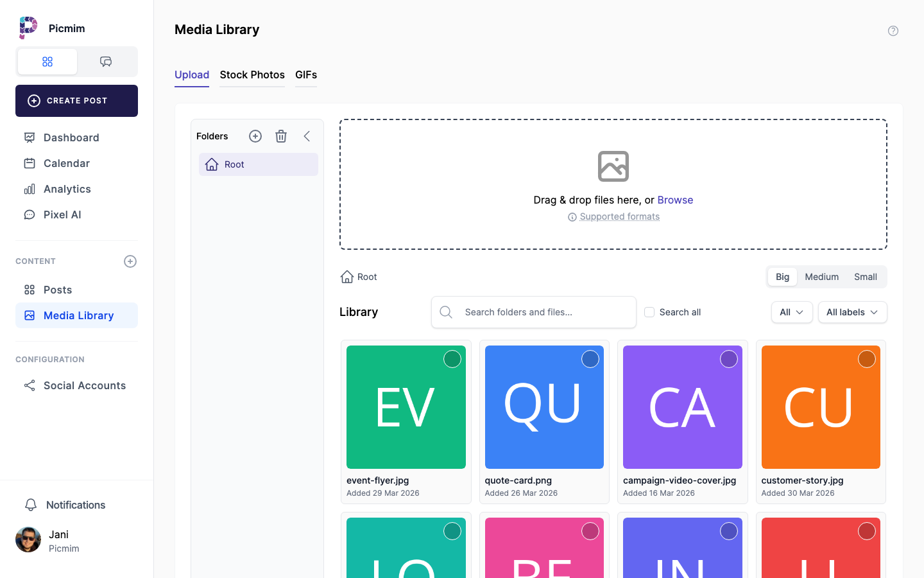Collapse the Folders panel with chevron
The image size is (924, 578).
307,136
